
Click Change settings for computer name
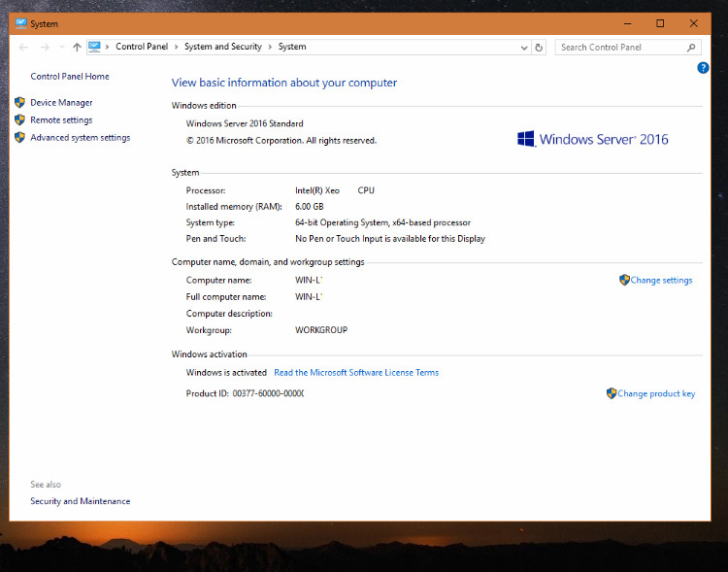tap(661, 281)
